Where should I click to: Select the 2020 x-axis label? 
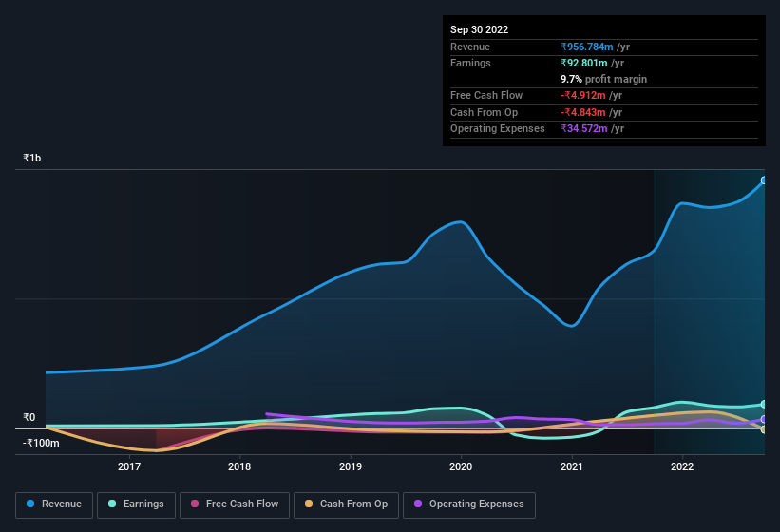(x=461, y=466)
